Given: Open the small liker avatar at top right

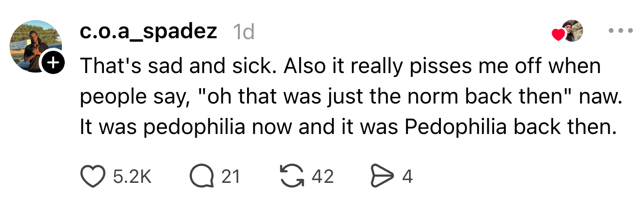Looking at the screenshot, I should pyautogui.click(x=573, y=30).
